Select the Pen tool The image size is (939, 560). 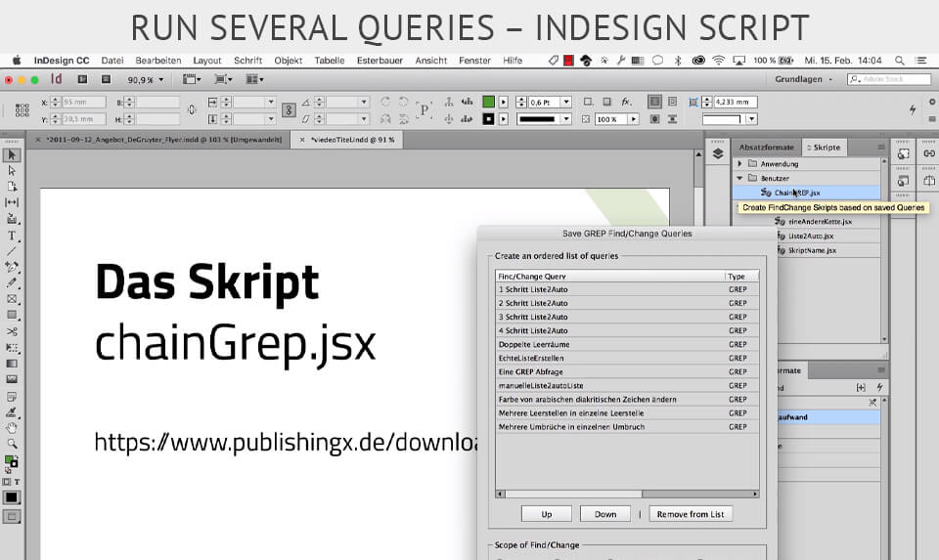click(12, 267)
